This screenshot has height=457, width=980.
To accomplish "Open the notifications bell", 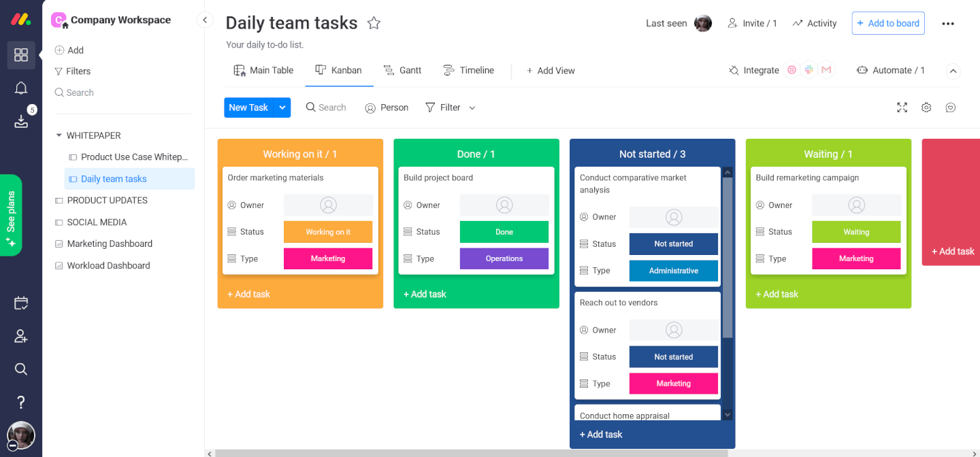I will point(20,88).
